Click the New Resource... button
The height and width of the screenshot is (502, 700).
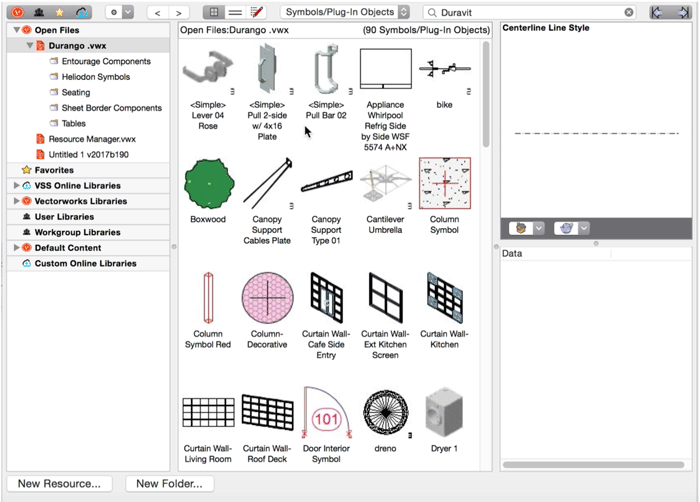pyautogui.click(x=59, y=484)
